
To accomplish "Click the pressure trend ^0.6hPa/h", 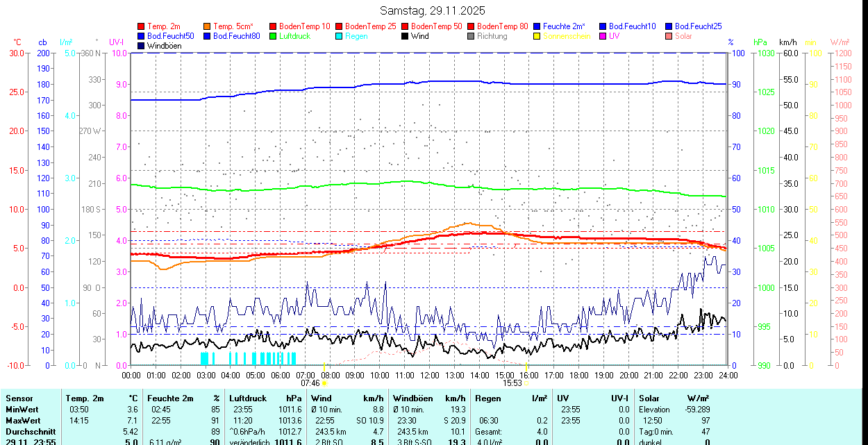I will [x=247, y=432].
